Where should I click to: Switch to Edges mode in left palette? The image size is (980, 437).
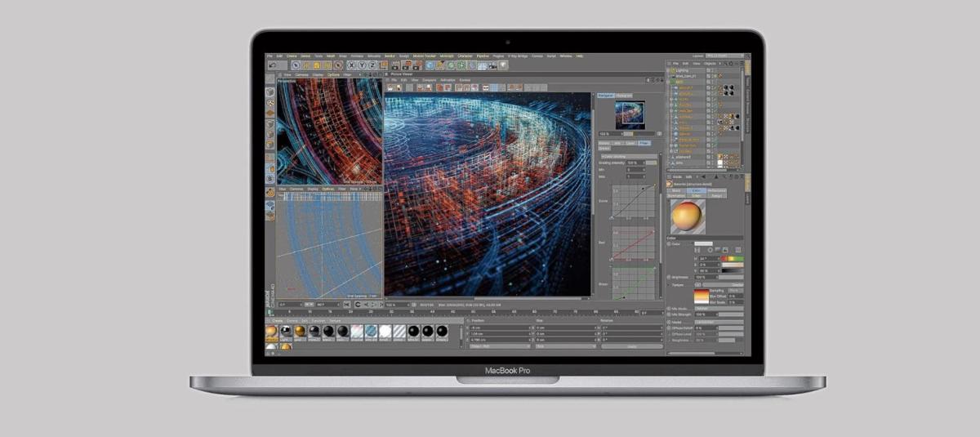coord(270,134)
